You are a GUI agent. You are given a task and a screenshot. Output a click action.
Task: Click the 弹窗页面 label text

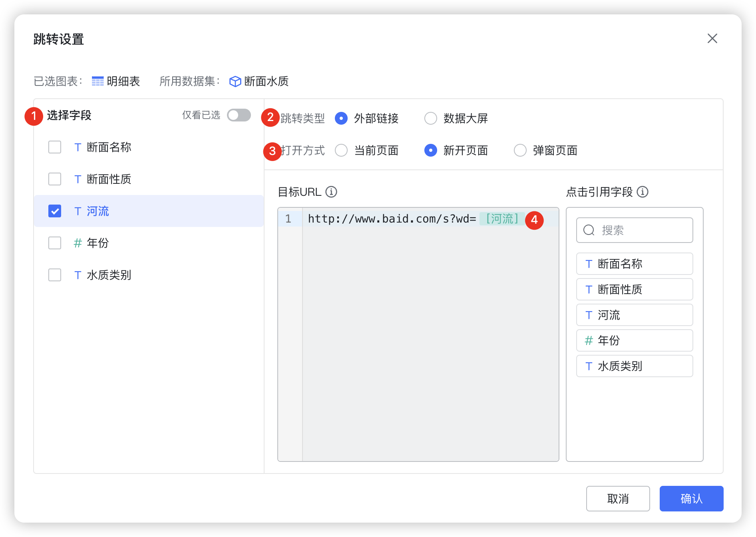[x=555, y=150]
